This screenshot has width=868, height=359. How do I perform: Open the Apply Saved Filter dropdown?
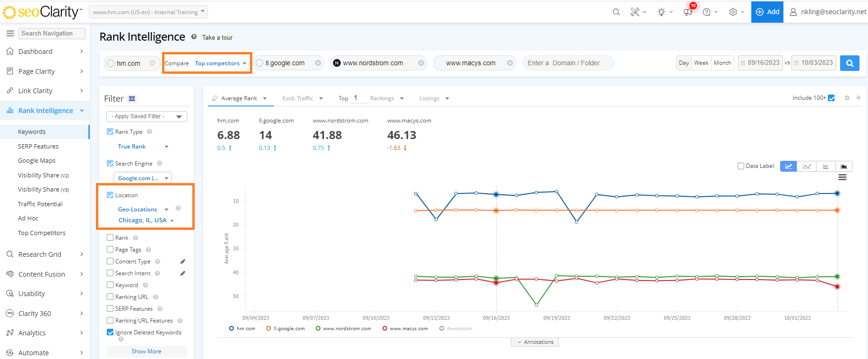(146, 116)
